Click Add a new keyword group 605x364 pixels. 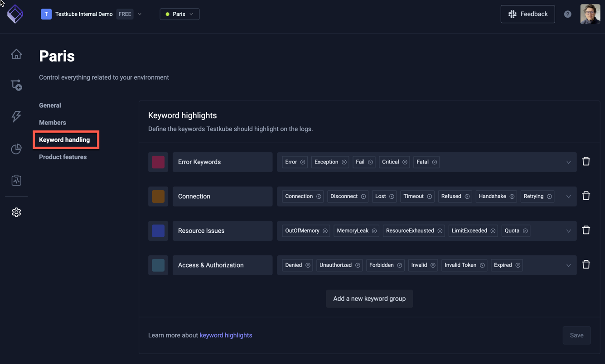tap(369, 298)
